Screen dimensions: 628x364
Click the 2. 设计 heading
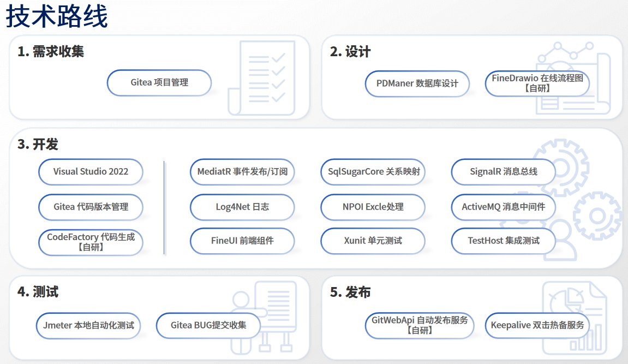350,52
